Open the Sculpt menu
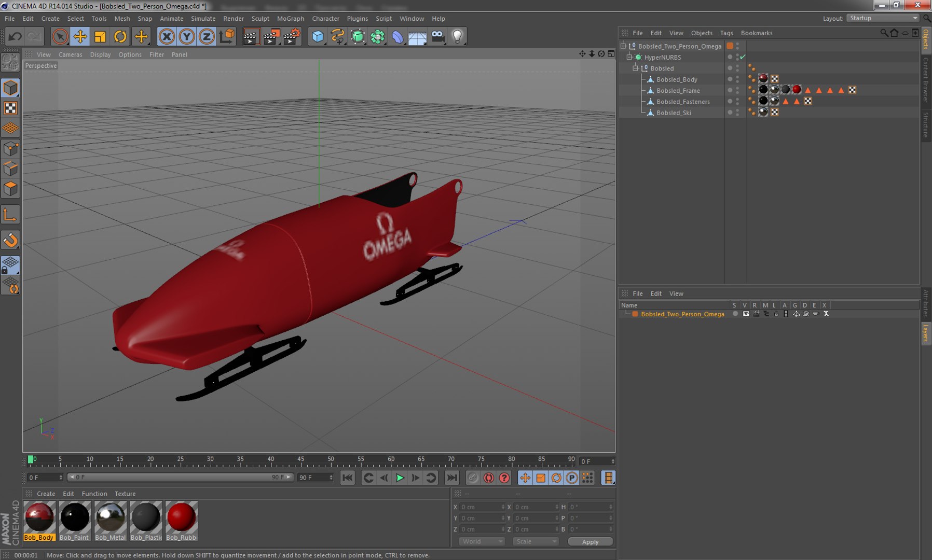932x560 pixels. (x=261, y=18)
